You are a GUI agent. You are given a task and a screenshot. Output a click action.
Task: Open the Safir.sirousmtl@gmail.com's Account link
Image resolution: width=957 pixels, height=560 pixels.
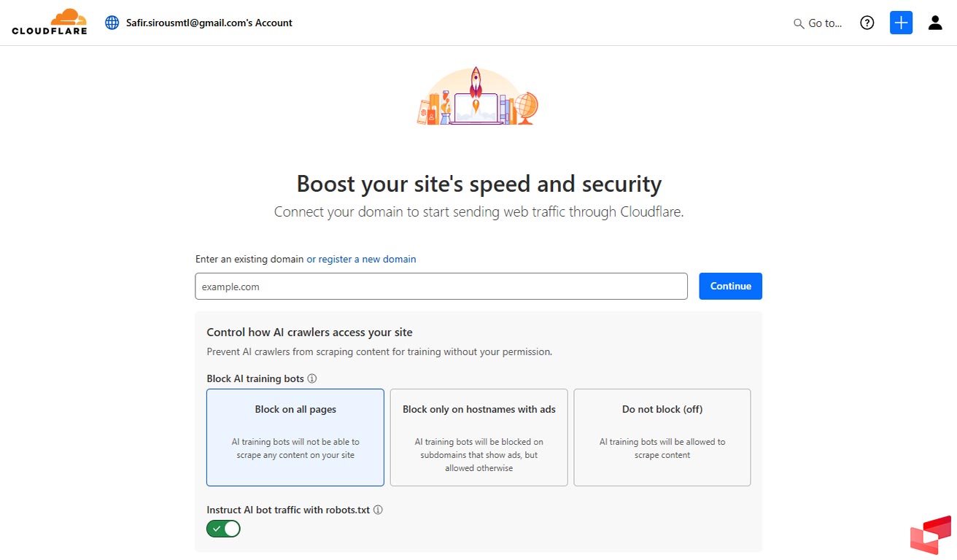coord(209,23)
